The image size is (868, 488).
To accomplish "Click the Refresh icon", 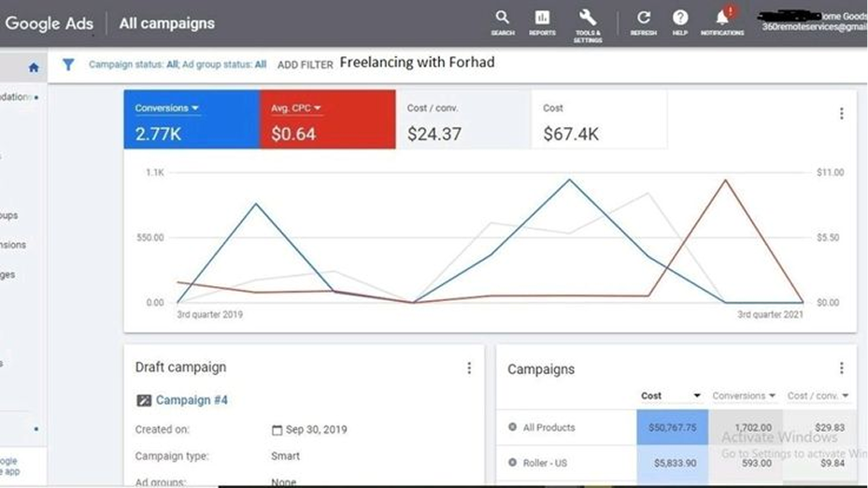I will (643, 18).
